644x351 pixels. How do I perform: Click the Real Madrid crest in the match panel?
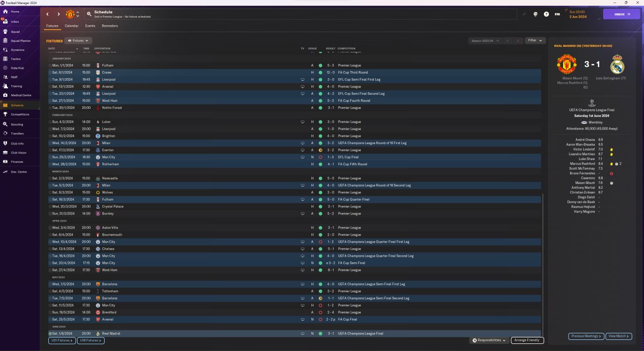point(617,64)
